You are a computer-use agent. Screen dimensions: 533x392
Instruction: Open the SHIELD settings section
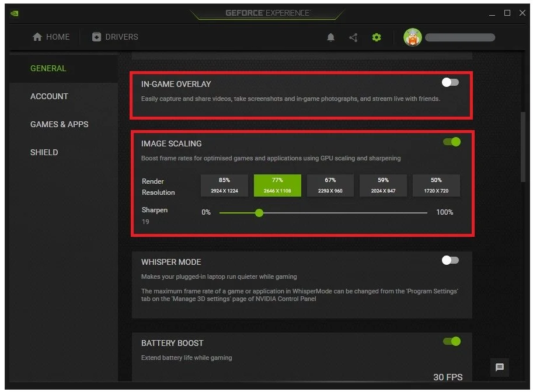[x=44, y=152]
